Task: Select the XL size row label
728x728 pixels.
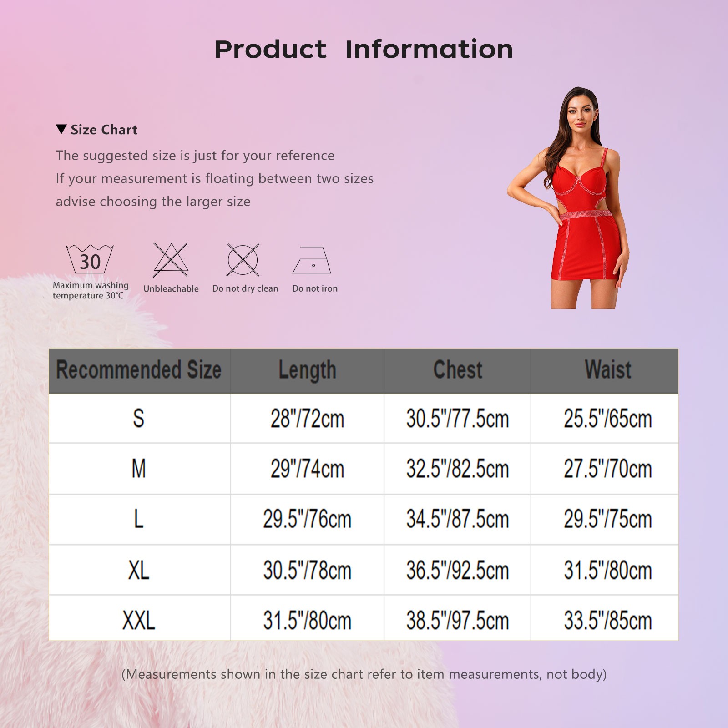Action: (x=139, y=570)
